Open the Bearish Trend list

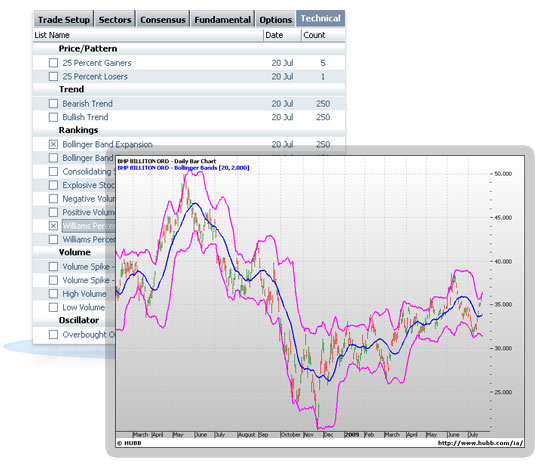88,104
